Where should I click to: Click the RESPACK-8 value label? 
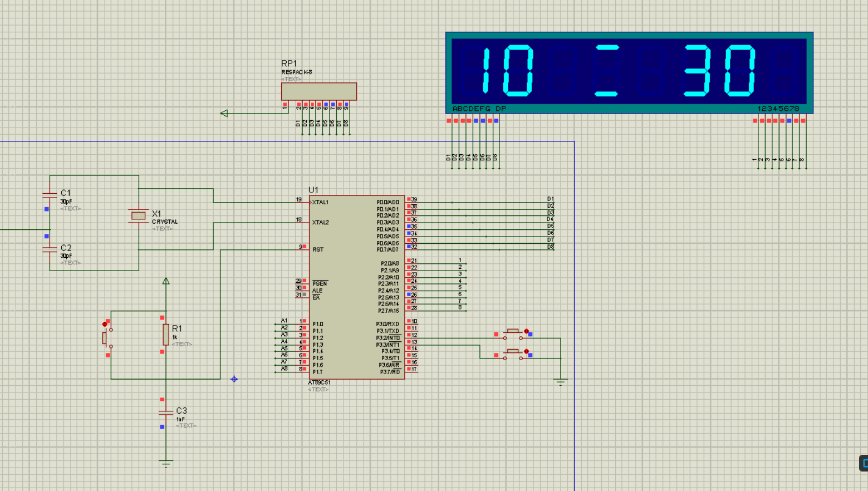point(296,72)
